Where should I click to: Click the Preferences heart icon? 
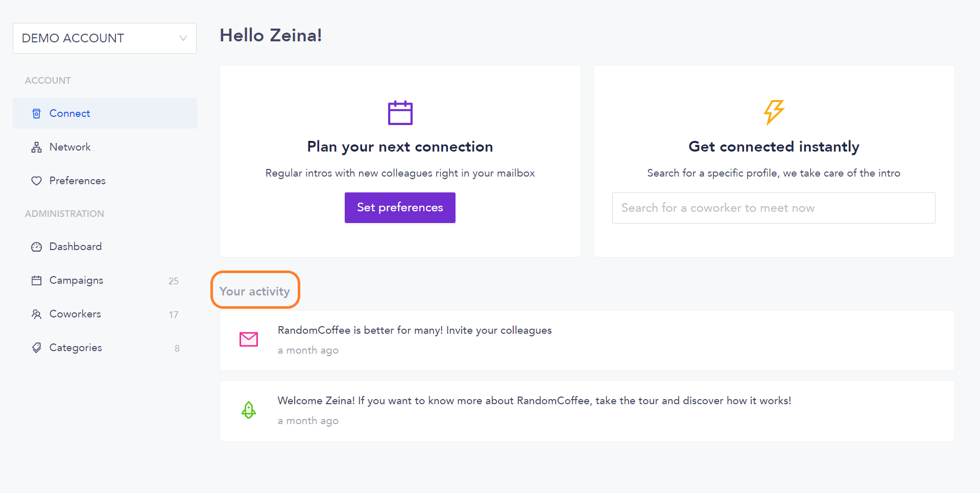pyautogui.click(x=36, y=181)
